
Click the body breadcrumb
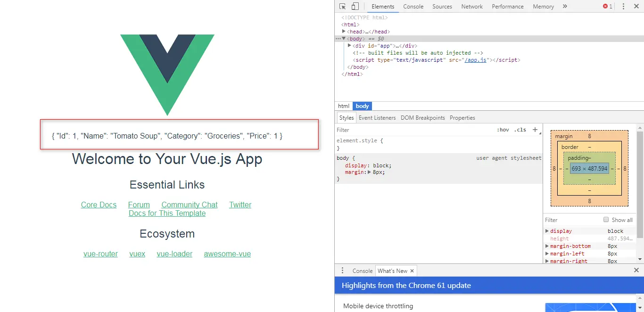click(x=363, y=106)
